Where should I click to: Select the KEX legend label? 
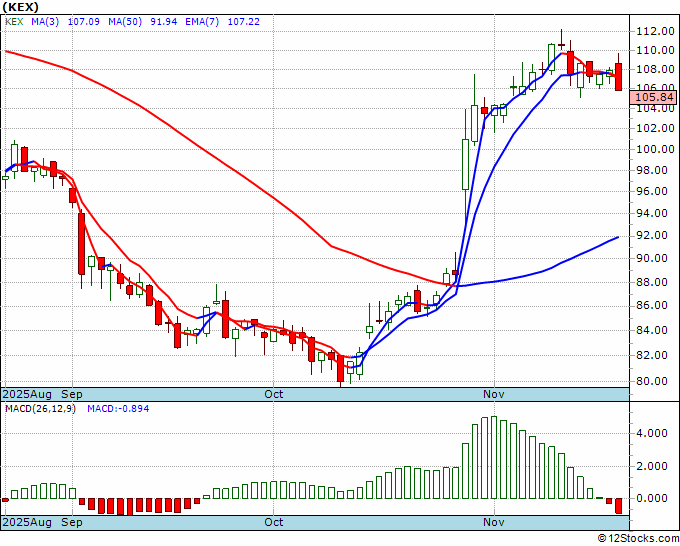(x=14, y=22)
